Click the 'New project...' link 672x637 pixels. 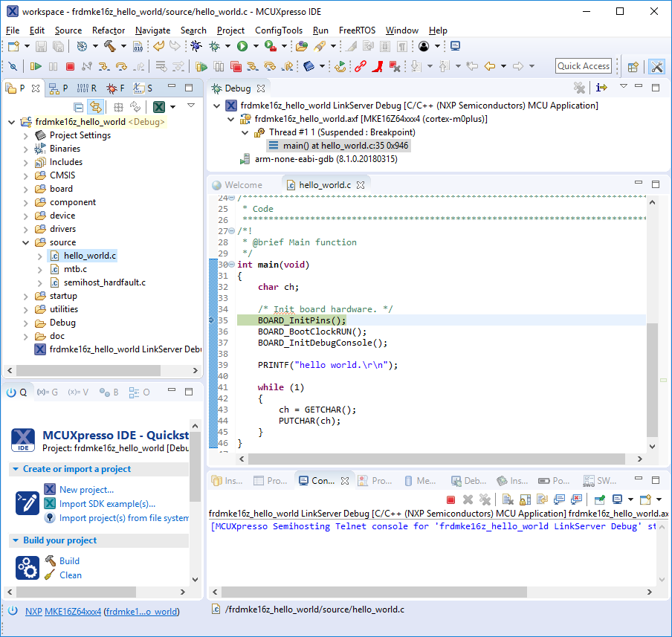point(86,490)
